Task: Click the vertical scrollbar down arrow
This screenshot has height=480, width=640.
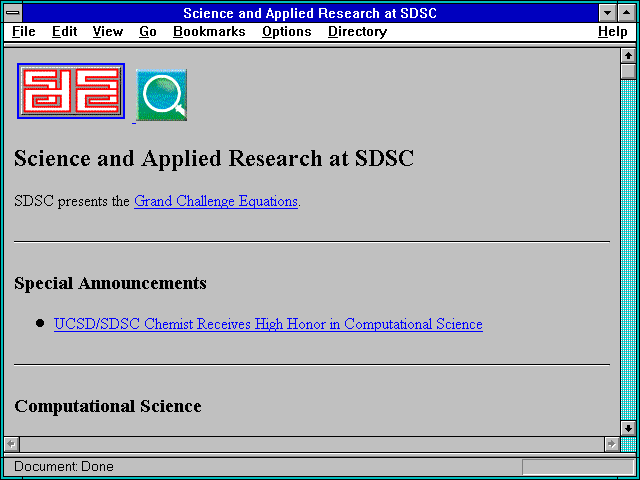Action: point(628,428)
